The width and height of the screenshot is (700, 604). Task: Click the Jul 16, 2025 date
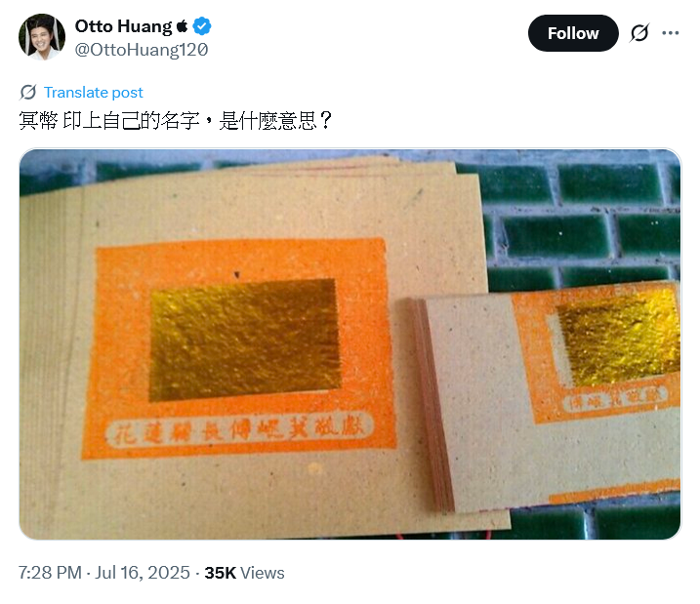click(143, 573)
